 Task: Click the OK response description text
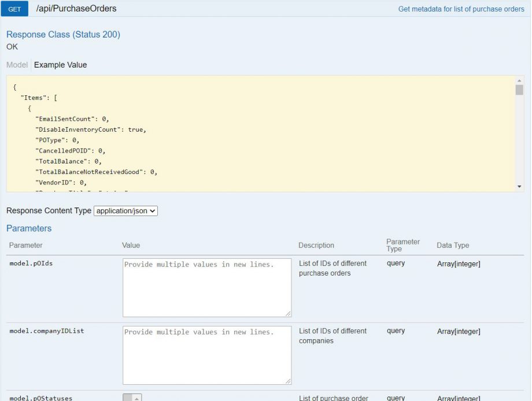(12, 47)
